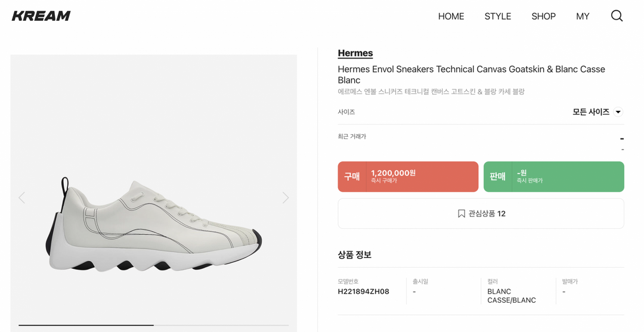644x332 pixels.
Task: Expand the 모든 사이즈 size dropdown
Action: point(597,112)
